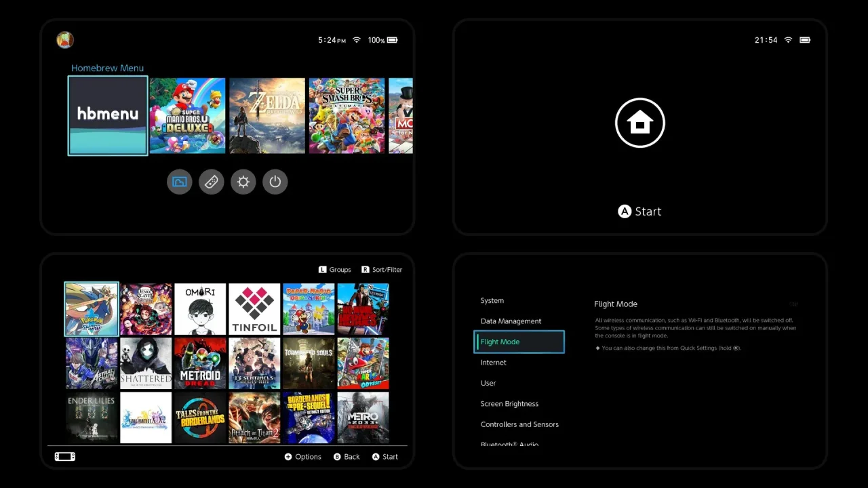
Task: Click A Start on the lock screen
Action: click(639, 211)
